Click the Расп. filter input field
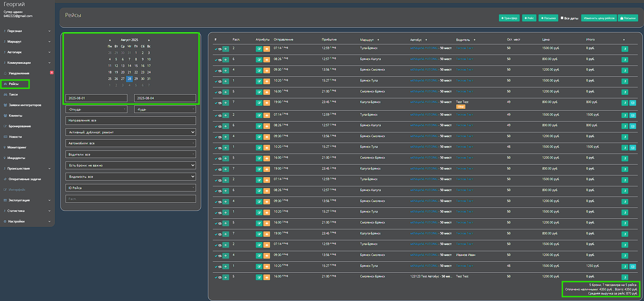This screenshot has height=301, width=644. 130,199
